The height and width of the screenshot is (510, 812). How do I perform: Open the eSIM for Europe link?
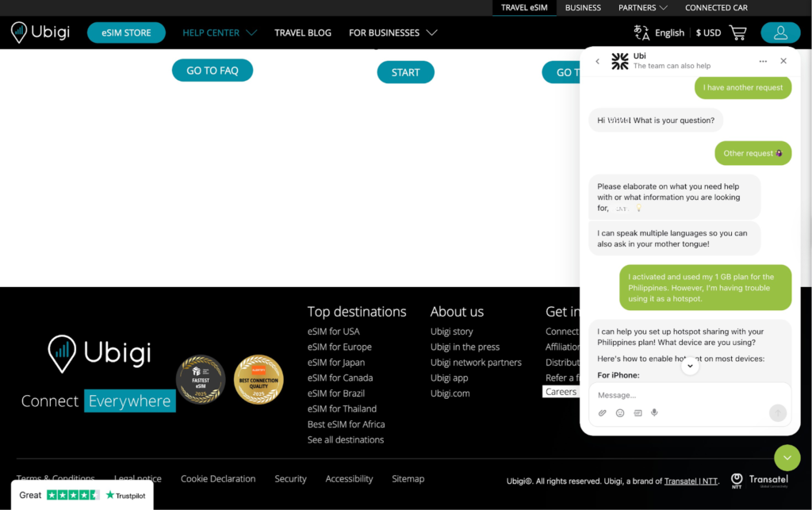(339, 347)
